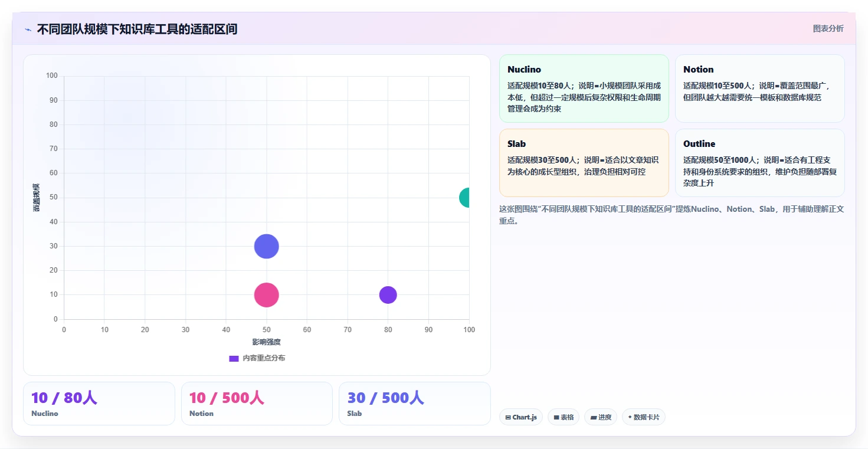Click the page title 不同团队规模下知识库工具的适配区间
Viewport: 868px width, 449px height.
click(x=137, y=29)
